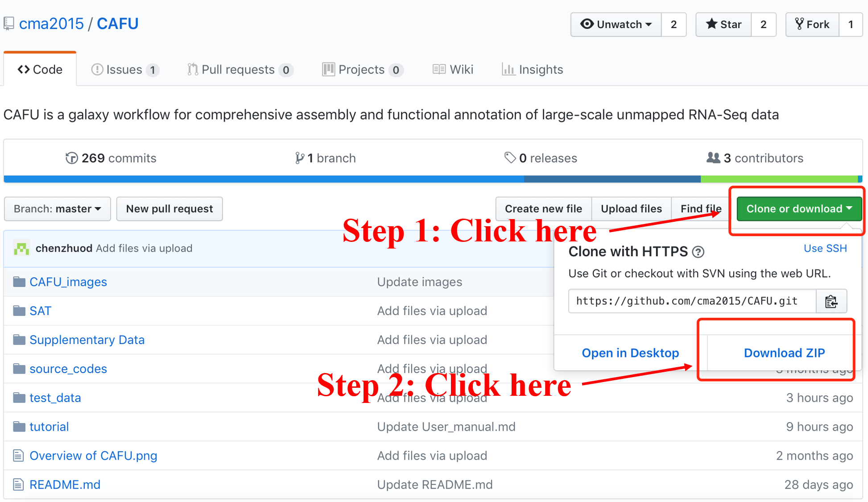Open chenzhuod user profile link
The image size is (868, 502).
64,248
